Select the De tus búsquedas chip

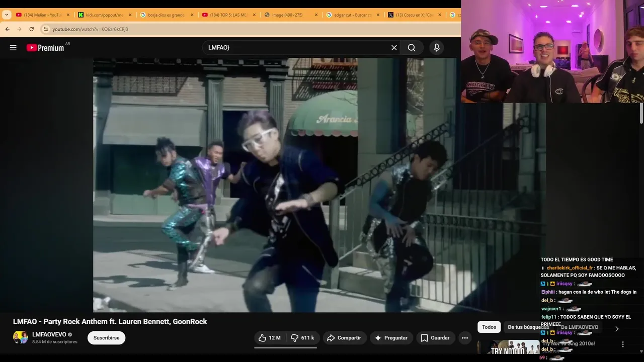click(527, 327)
